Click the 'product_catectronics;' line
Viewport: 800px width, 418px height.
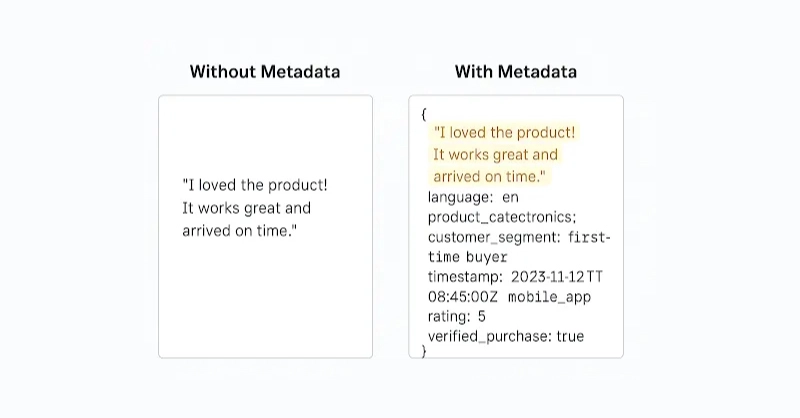coord(502,217)
